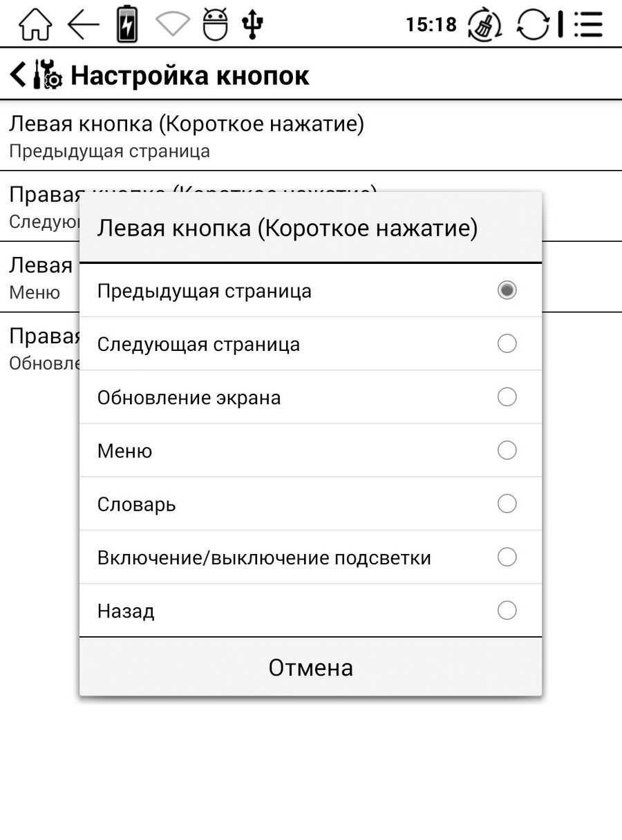This screenshot has width=622, height=840.
Task: Select the 'Следующая страница' radio button
Action: click(x=507, y=343)
